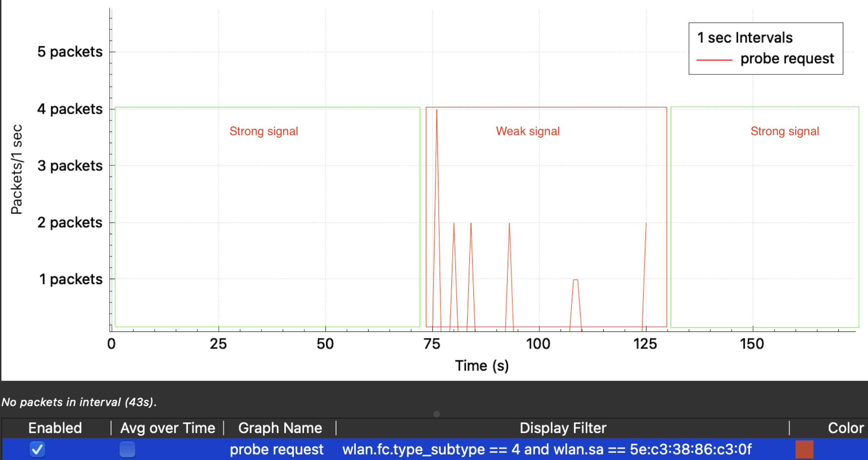
Task: Click the wlan.fc.type_subtype display filter cell
Action: pyautogui.click(x=547, y=449)
